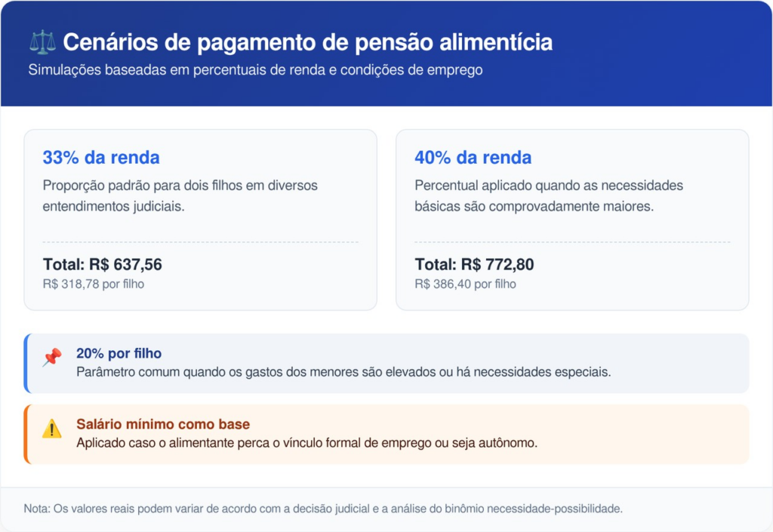The width and height of the screenshot is (773, 532).
Task: Click the scales of justice icon
Action: [x=43, y=42]
